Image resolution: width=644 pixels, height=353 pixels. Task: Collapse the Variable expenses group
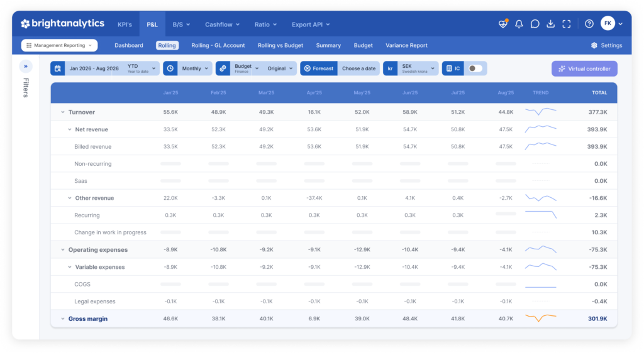point(69,267)
